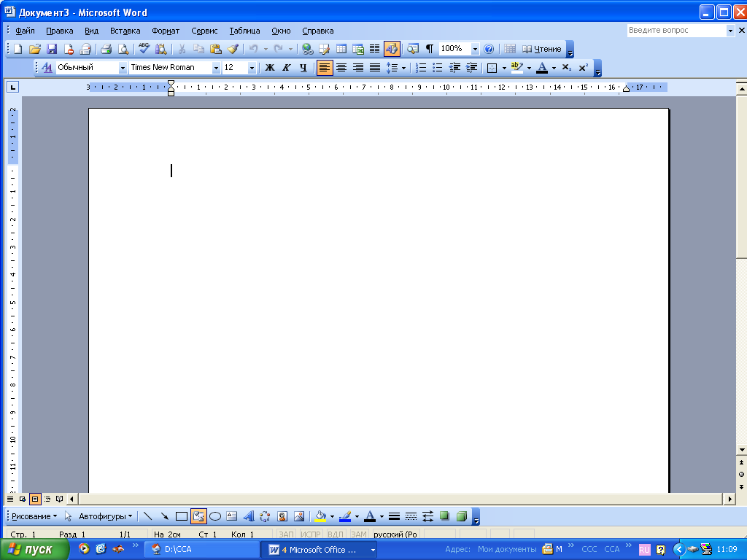Screen dimensions: 747x560
Task: Open Microsoft Word help icon
Action: coord(489,49)
